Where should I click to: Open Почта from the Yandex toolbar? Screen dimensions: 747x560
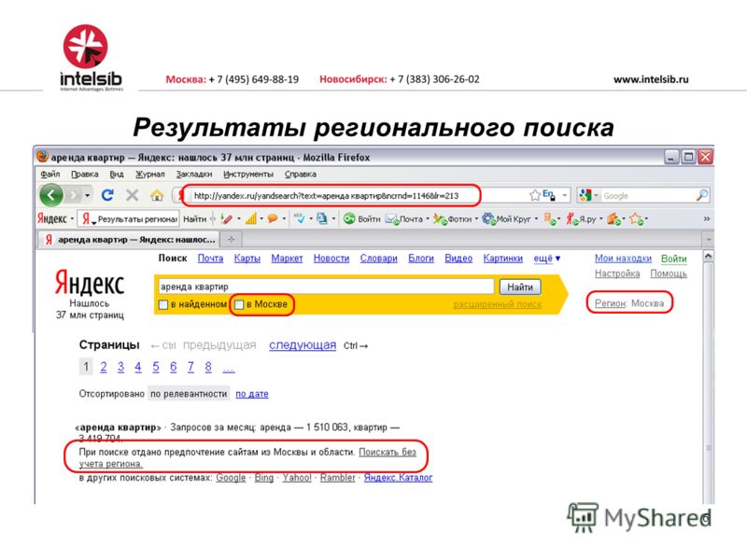[404, 219]
